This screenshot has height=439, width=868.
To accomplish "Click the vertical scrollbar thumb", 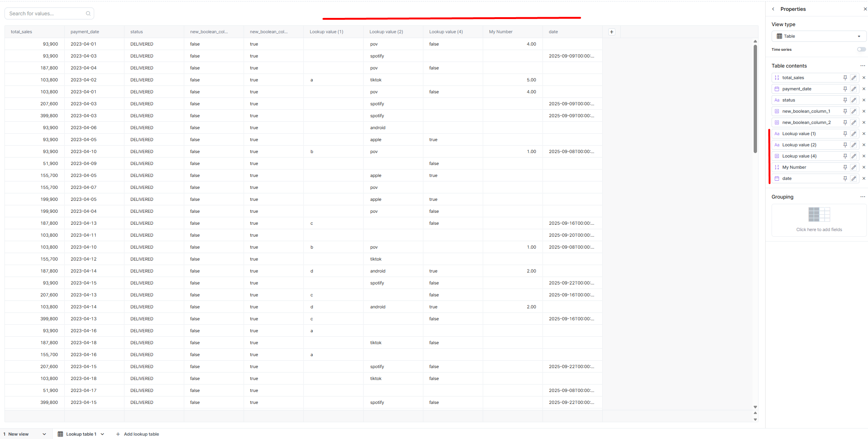I will tap(755, 99).
